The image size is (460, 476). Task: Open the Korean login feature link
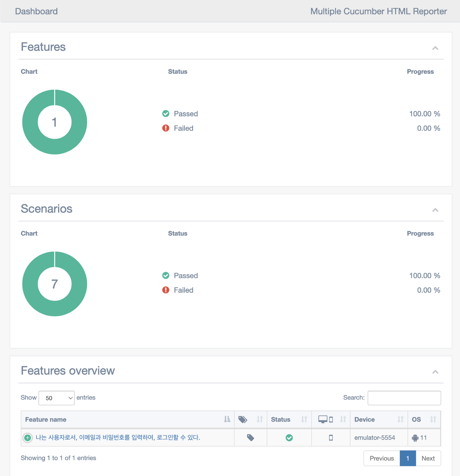point(118,437)
